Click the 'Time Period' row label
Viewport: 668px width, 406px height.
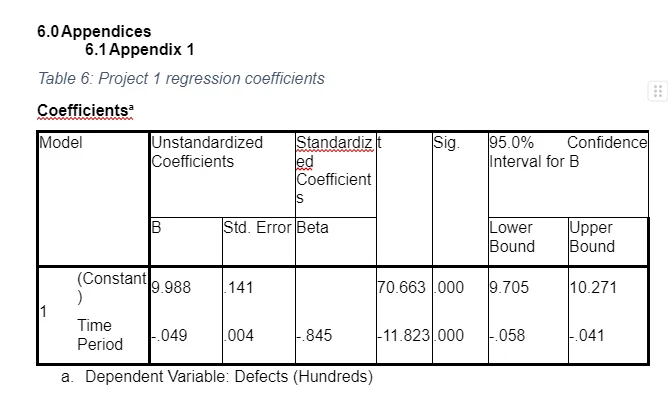pyautogui.click(x=100, y=335)
